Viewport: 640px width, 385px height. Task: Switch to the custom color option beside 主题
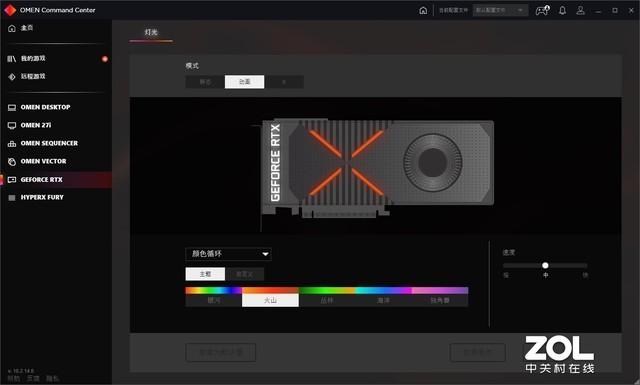[x=244, y=274]
